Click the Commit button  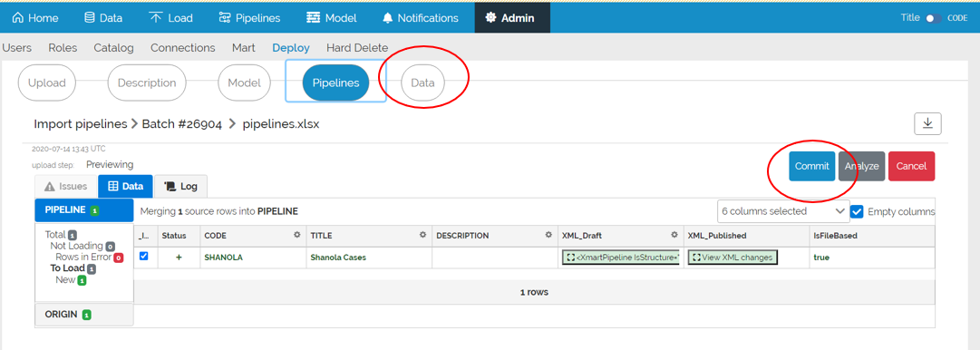(812, 166)
